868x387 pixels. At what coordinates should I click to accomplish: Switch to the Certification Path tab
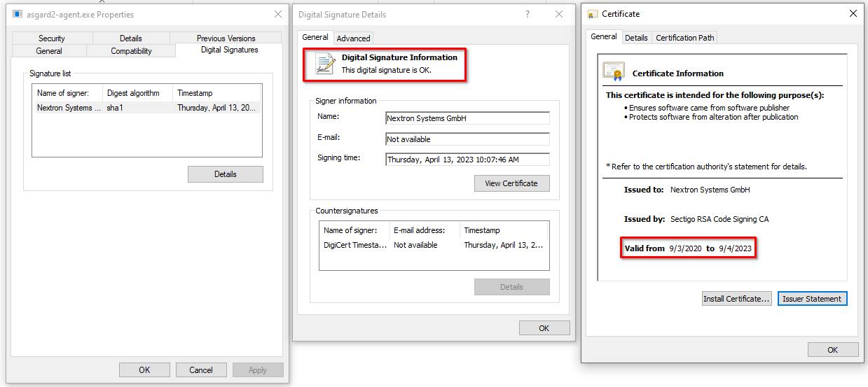(684, 38)
